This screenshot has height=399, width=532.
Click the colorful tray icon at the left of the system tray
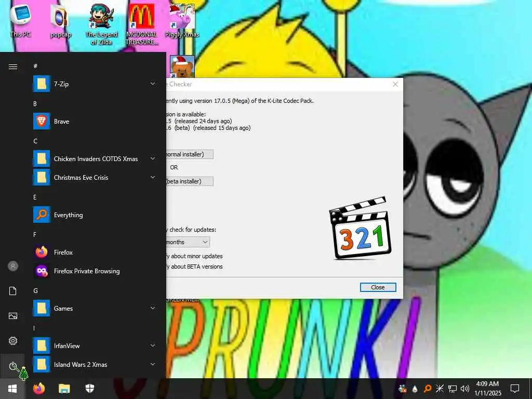pos(403,389)
